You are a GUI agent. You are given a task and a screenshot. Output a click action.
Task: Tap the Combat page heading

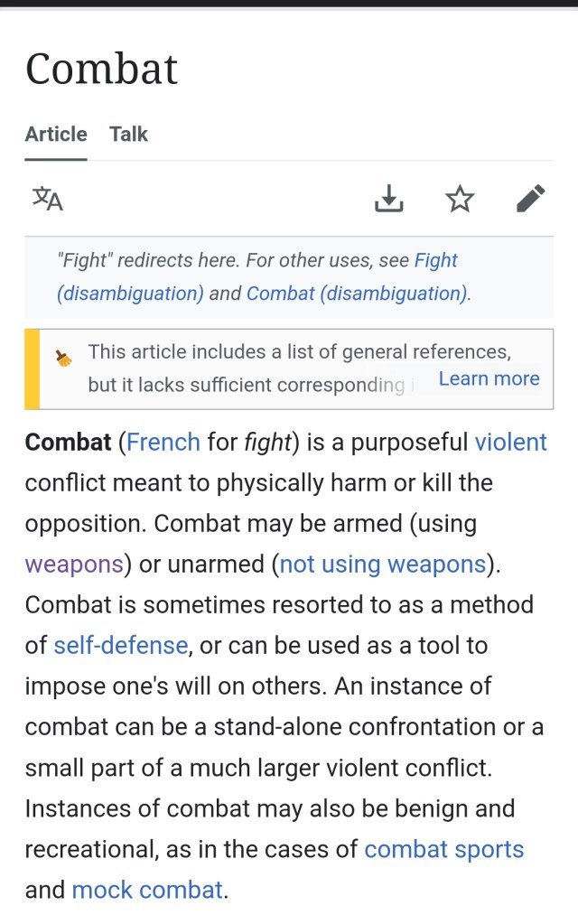pos(101,69)
